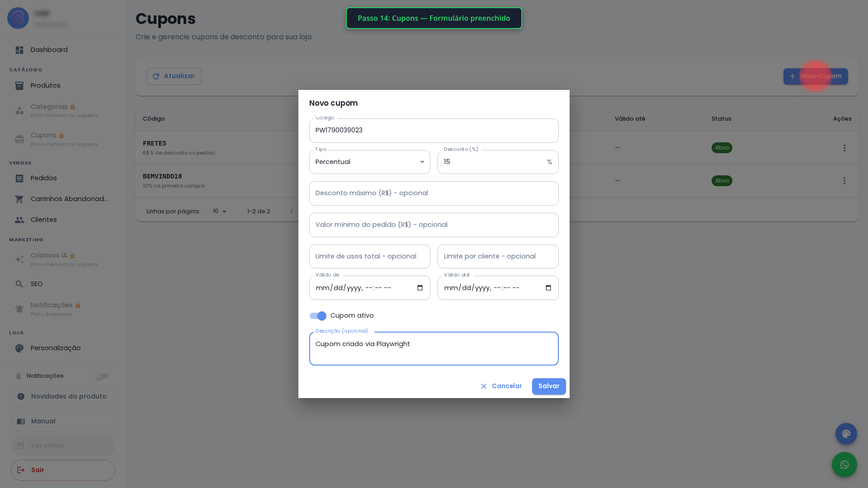Focus the Limite por cliente field
The height and width of the screenshot is (488, 868).
point(498,256)
